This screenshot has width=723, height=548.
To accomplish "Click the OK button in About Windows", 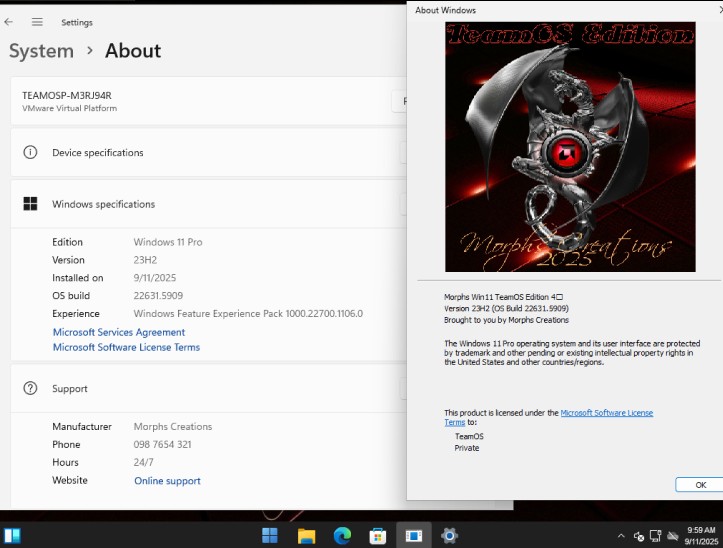I will [700, 485].
